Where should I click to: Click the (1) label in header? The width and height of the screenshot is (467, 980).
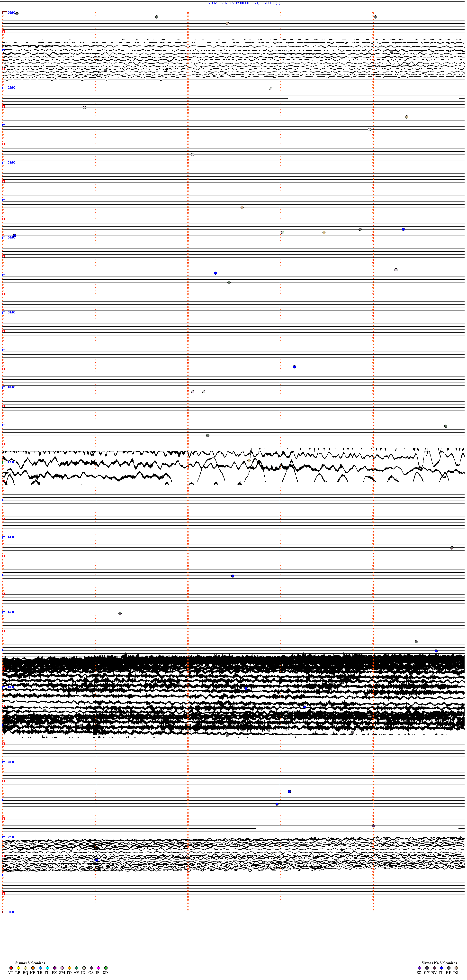[258, 3]
